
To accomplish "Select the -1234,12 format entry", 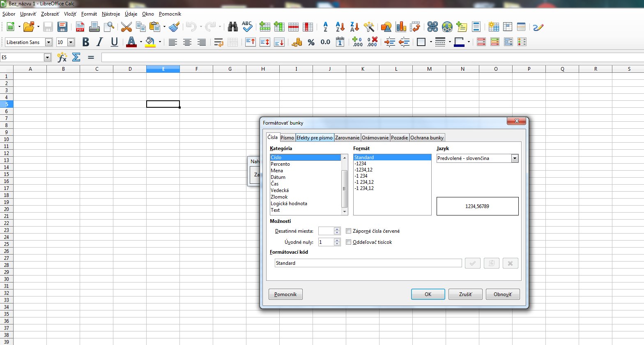I will pyautogui.click(x=364, y=170).
